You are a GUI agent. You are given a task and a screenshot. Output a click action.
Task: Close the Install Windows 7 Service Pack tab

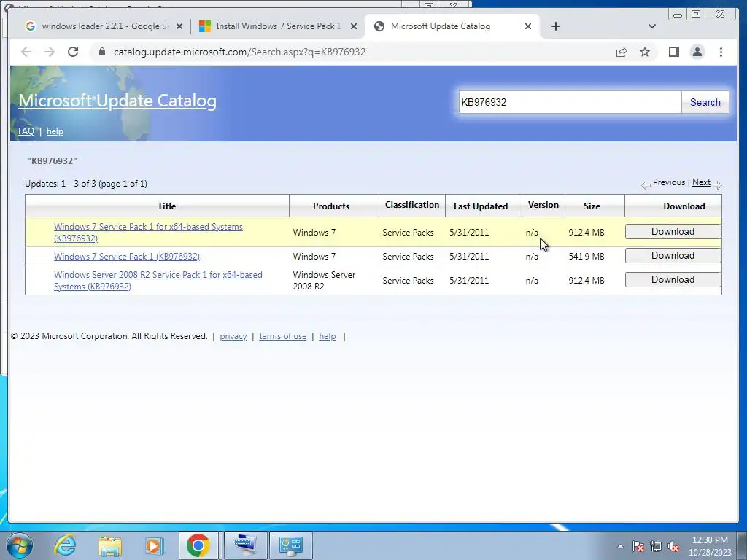tap(354, 27)
